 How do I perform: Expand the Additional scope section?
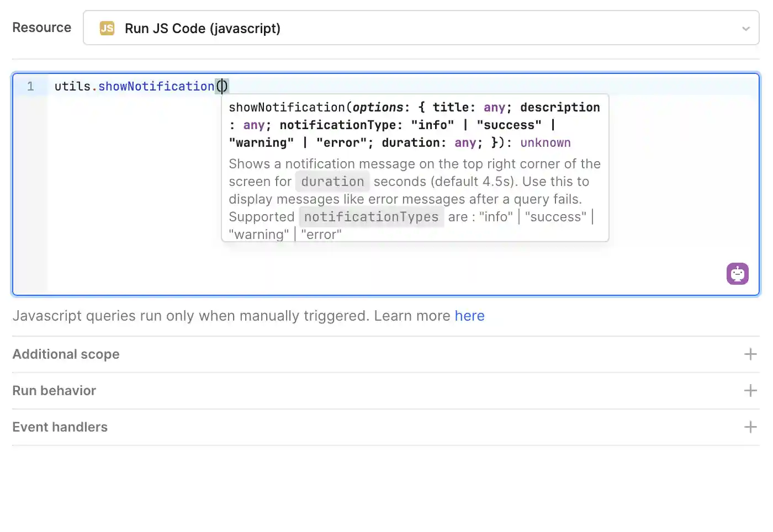point(66,354)
